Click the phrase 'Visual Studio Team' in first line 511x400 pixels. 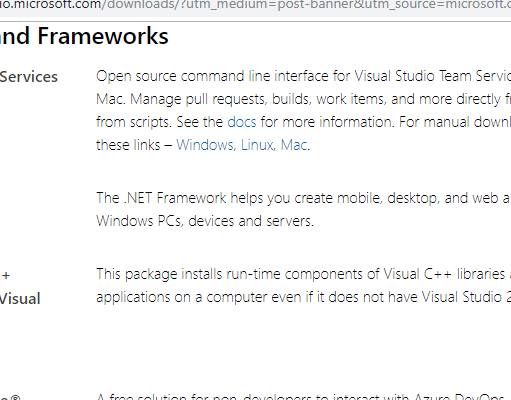pos(412,76)
